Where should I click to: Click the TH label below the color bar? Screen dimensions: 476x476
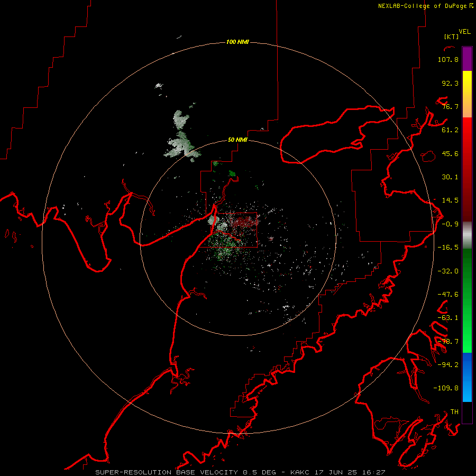point(454,411)
